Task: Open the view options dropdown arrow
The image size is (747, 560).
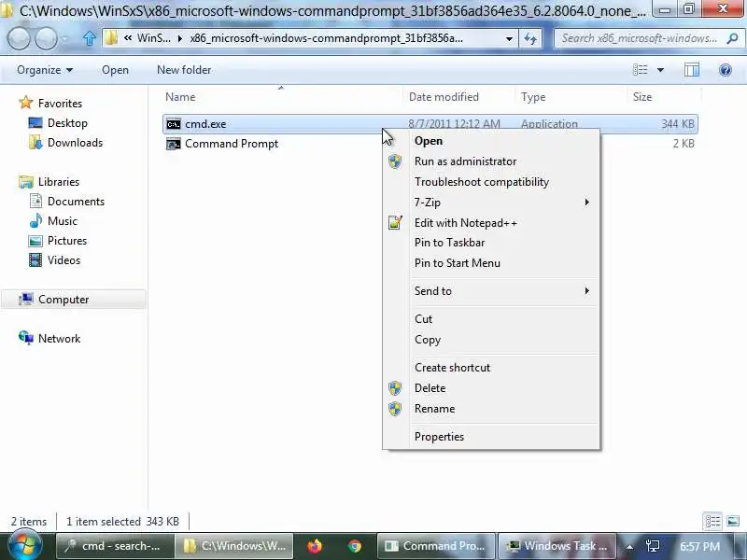Action: 660,70
